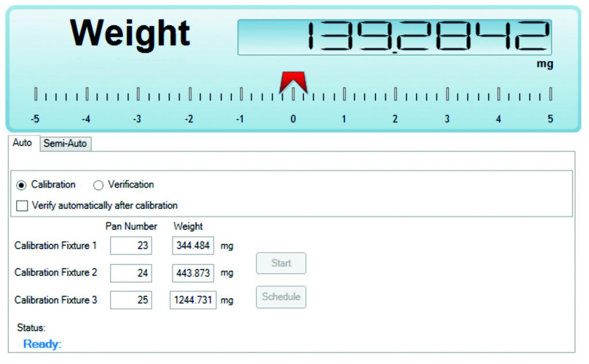Choose the Verification radio option

(98, 185)
